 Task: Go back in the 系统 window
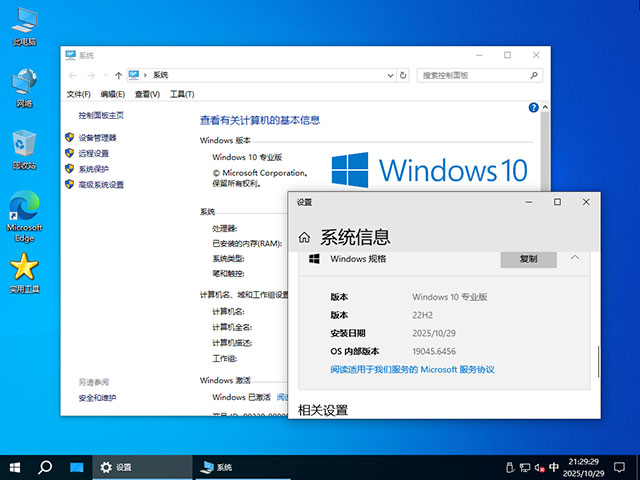tap(73, 76)
